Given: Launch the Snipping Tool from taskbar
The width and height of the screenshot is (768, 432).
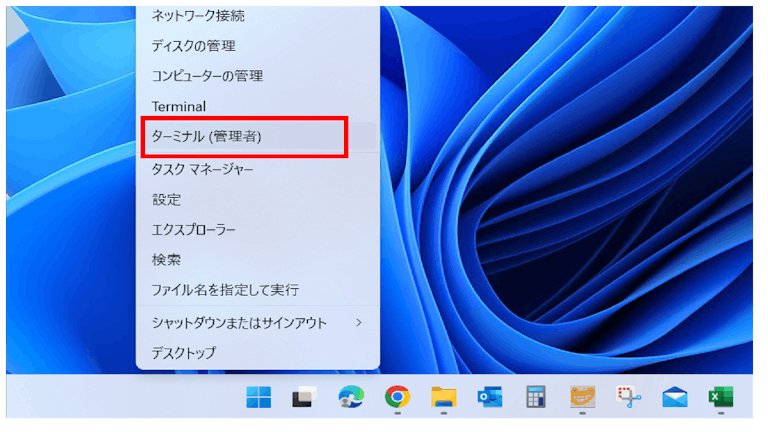Looking at the screenshot, I should tap(629, 397).
